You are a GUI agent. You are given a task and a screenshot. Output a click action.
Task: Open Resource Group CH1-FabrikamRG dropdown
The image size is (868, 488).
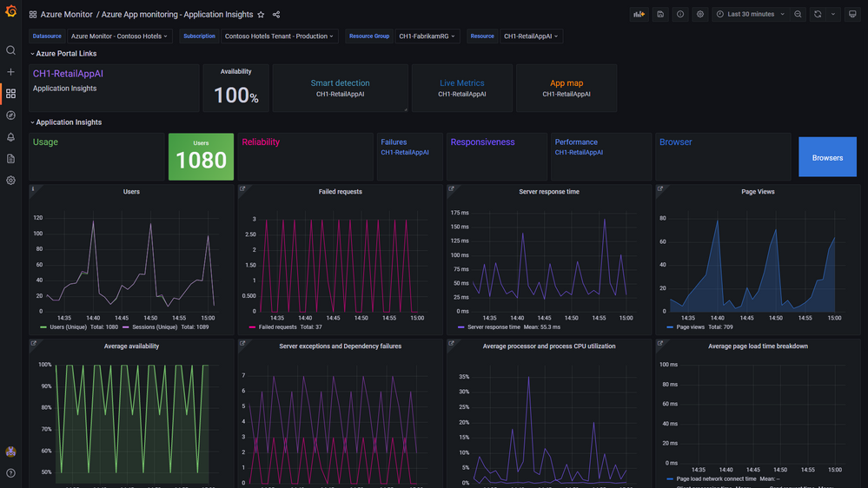click(x=427, y=36)
